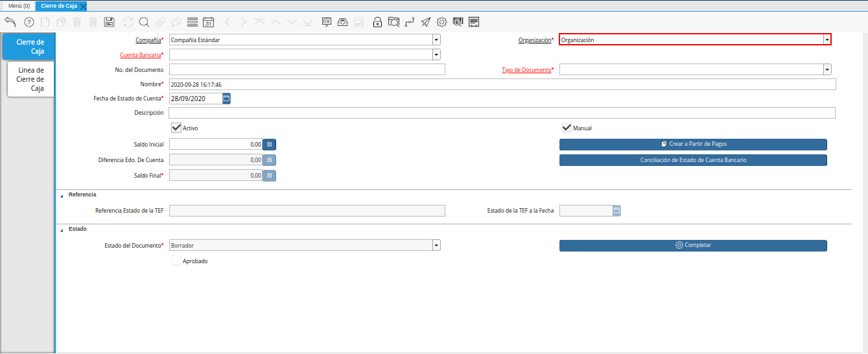Viewport: 868px width, 354px height.
Task: Click the Compañía label link
Action: (148, 40)
